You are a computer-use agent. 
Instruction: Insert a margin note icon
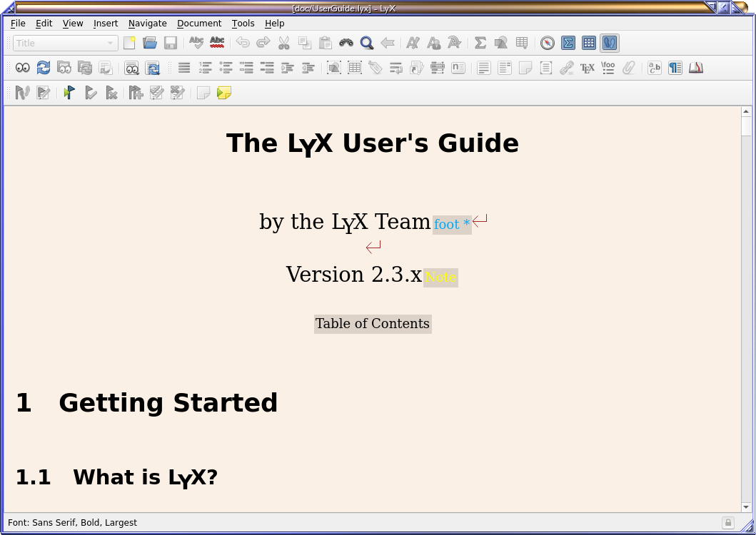(504, 68)
